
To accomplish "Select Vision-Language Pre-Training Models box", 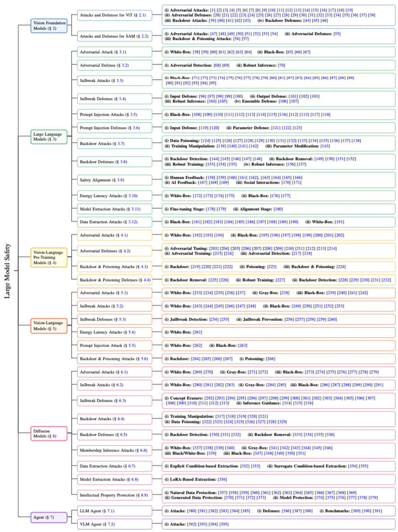I will tap(49, 257).
